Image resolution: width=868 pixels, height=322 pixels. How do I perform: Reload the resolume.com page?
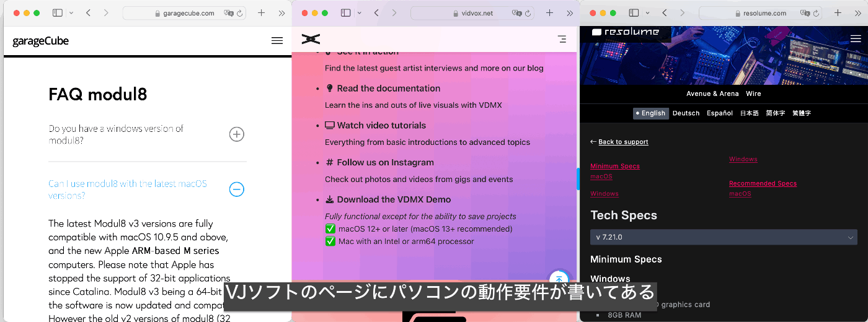816,13
